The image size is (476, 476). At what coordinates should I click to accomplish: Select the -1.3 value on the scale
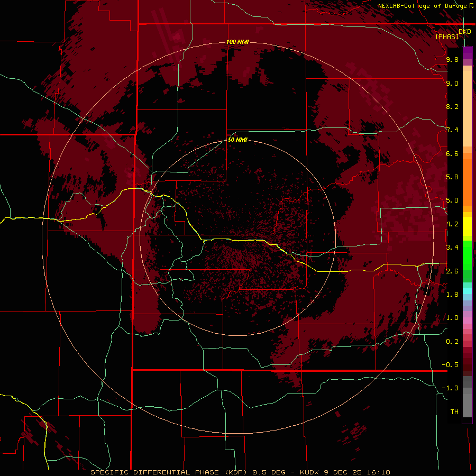pos(450,388)
